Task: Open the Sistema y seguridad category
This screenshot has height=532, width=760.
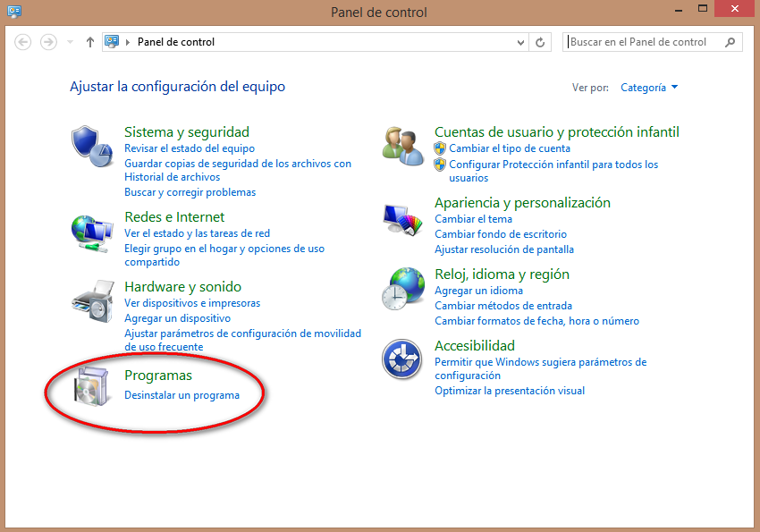Action: 187,131
